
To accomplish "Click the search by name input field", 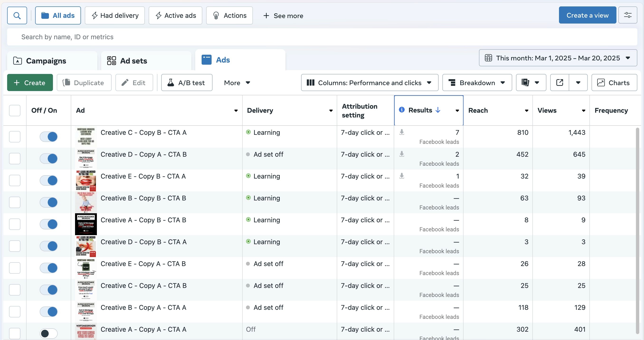I will pyautogui.click(x=322, y=37).
